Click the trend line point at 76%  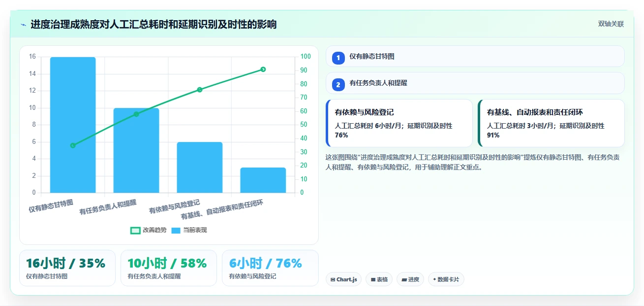200,90
